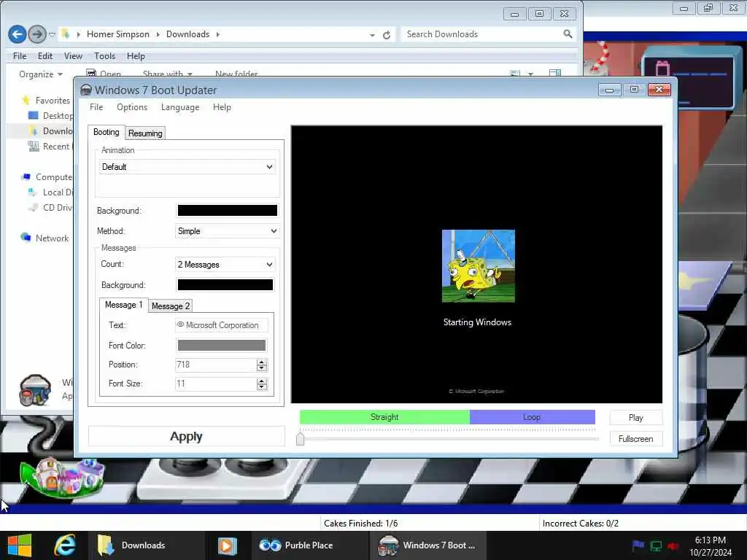Click Cakes Finished 1/6 status text
This screenshot has width=747, height=560.
[x=360, y=524]
